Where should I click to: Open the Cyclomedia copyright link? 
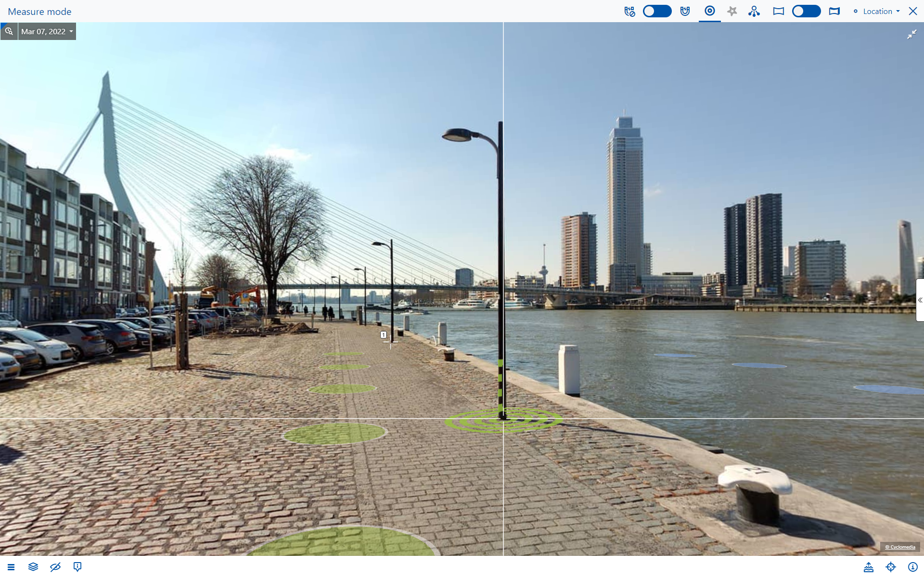point(900,547)
